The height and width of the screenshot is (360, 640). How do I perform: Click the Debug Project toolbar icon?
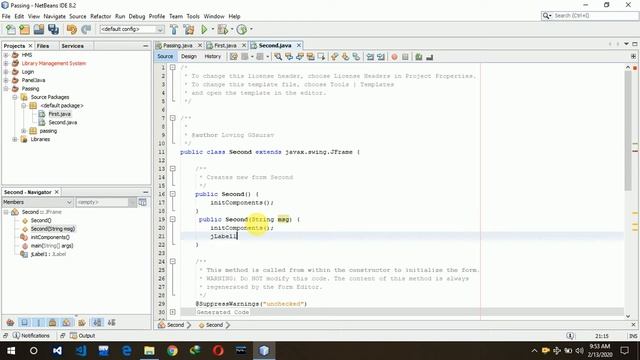(x=223, y=29)
